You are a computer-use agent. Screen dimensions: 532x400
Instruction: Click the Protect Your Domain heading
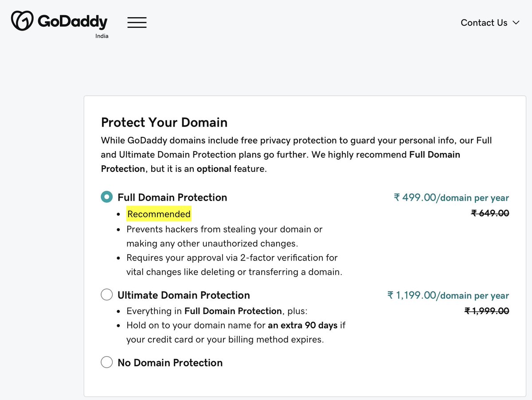click(164, 123)
